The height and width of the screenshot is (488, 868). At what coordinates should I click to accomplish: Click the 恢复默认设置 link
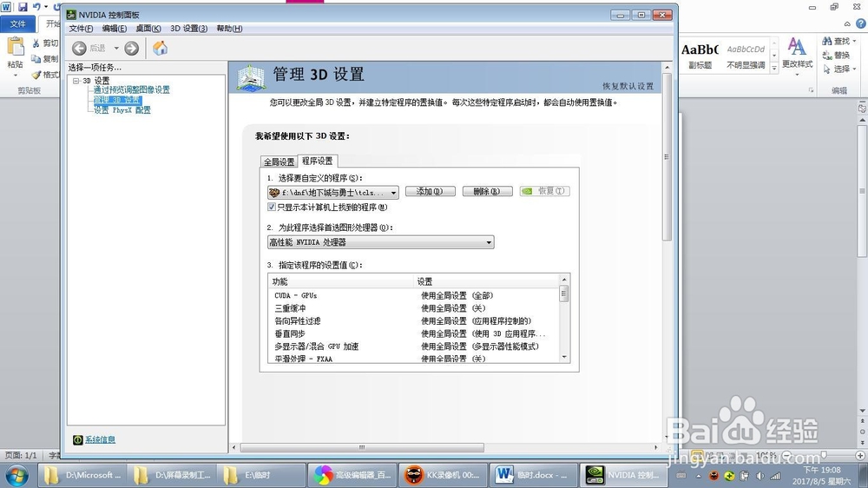point(628,87)
